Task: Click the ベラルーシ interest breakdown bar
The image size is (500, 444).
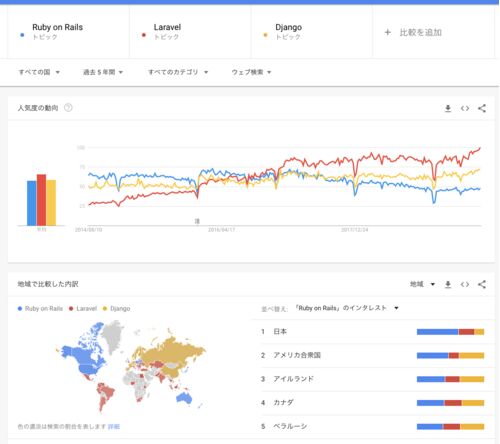Action: [450, 426]
